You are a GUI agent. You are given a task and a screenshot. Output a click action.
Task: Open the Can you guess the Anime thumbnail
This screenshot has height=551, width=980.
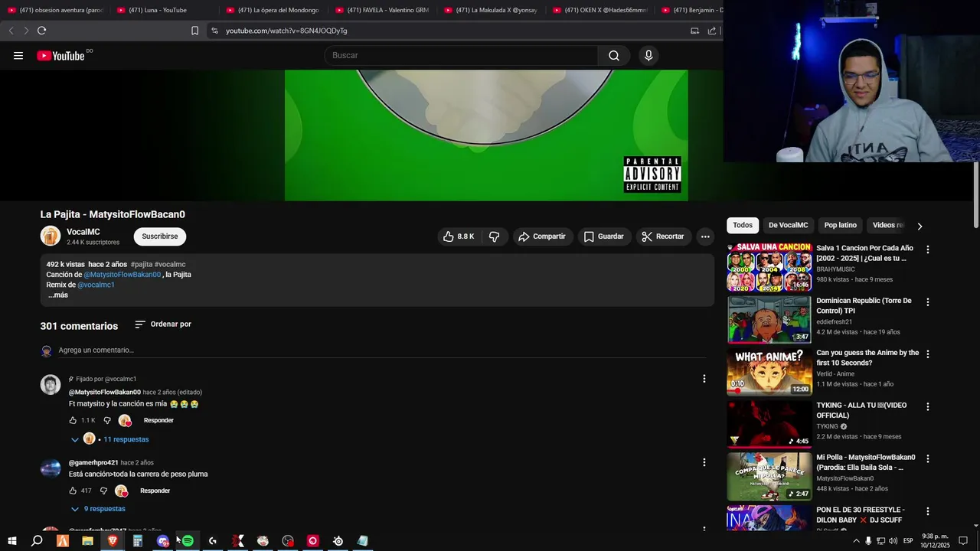(x=769, y=372)
